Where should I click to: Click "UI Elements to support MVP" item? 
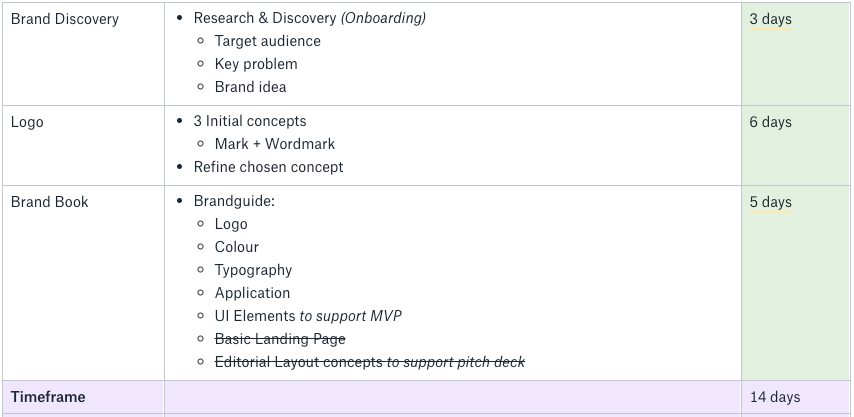coord(308,317)
